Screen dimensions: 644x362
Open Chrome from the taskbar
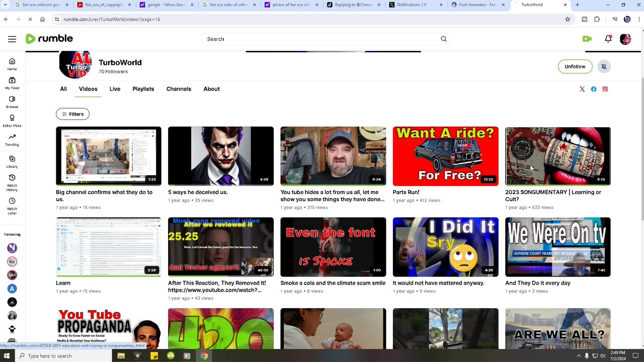[204, 356]
